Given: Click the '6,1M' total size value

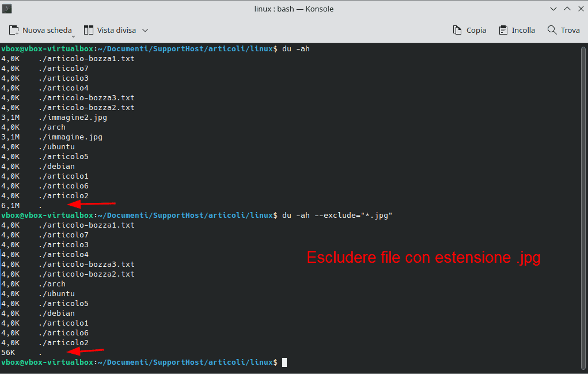Looking at the screenshot, I should [10, 206].
